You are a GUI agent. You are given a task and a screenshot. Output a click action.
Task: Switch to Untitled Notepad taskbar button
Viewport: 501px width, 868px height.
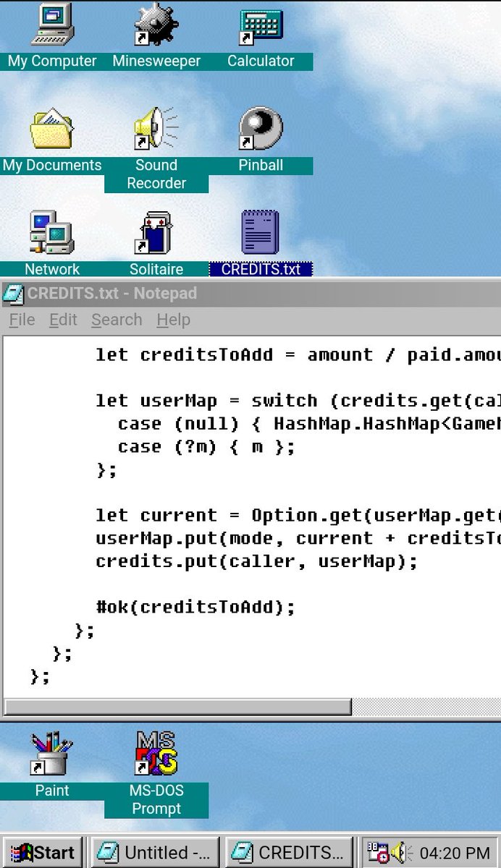tap(155, 853)
